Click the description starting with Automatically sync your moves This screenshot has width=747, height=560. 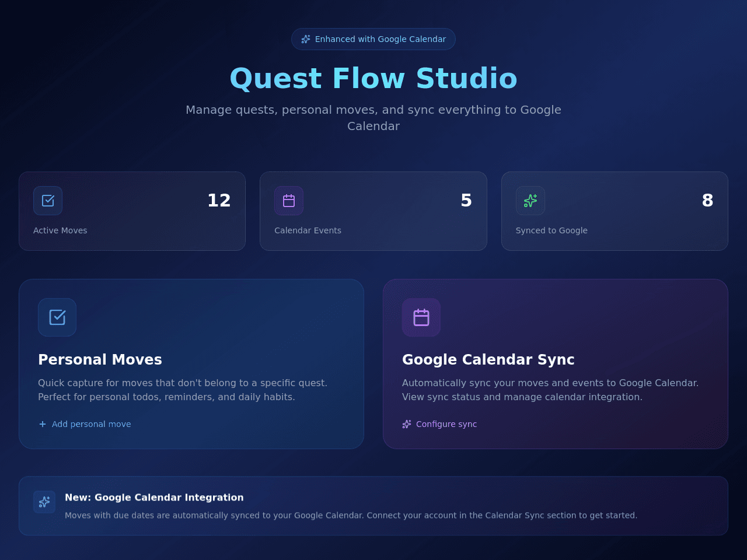click(x=550, y=390)
